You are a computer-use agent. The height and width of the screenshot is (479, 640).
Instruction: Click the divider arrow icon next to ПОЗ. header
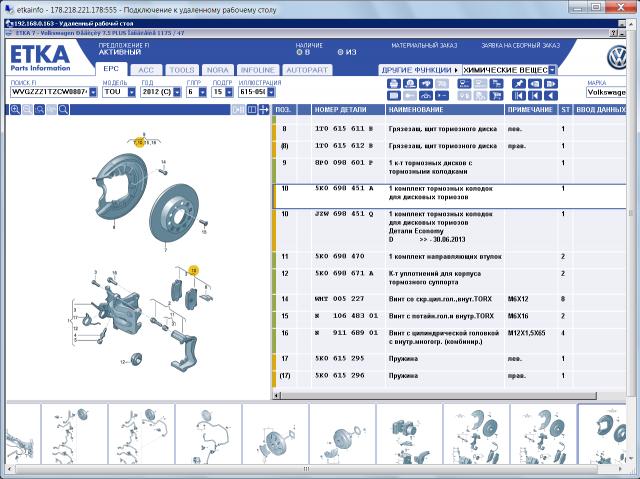point(264,109)
